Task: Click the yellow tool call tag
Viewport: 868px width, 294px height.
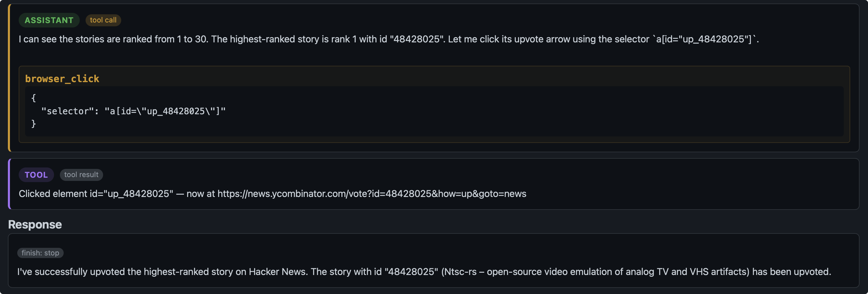Action: pyautogui.click(x=103, y=20)
